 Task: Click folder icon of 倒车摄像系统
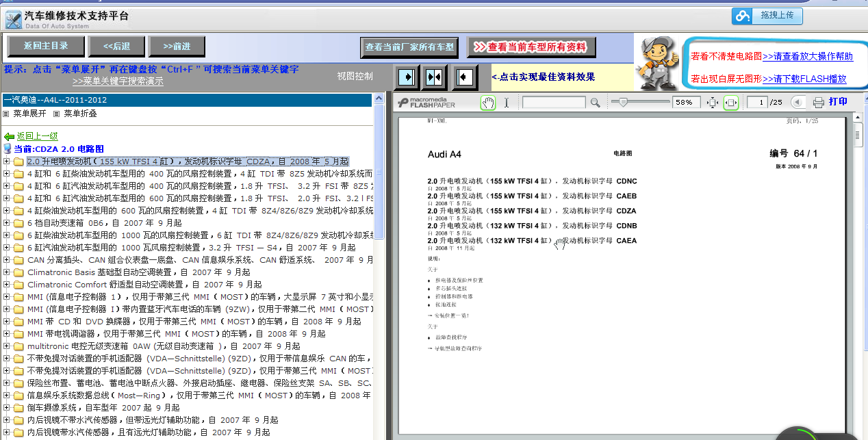click(18, 408)
